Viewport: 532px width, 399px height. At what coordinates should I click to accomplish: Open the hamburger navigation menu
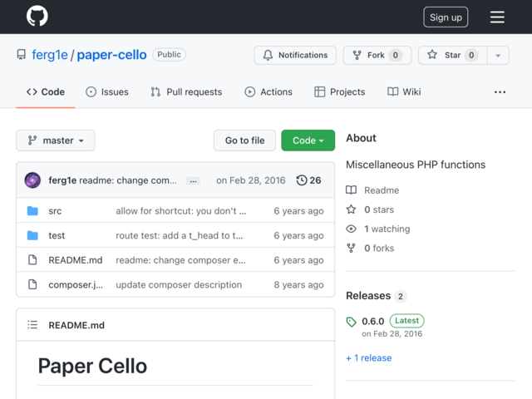[x=497, y=17]
